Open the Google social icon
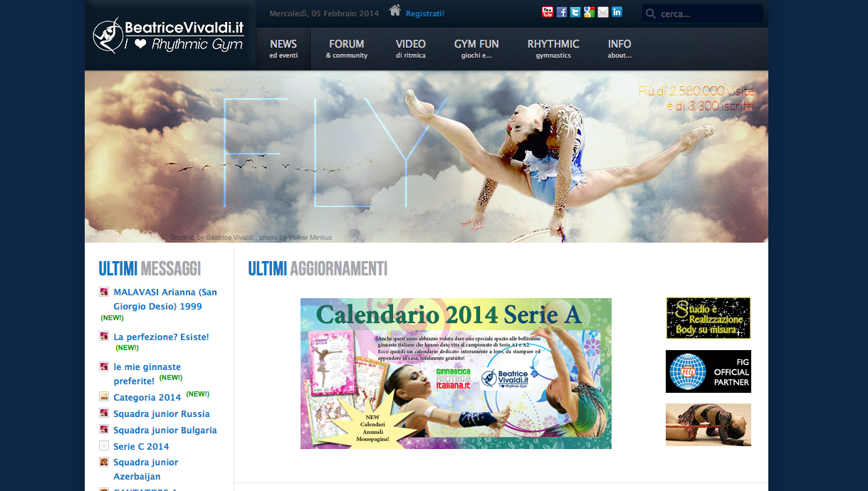The image size is (868, 491). click(x=589, y=12)
